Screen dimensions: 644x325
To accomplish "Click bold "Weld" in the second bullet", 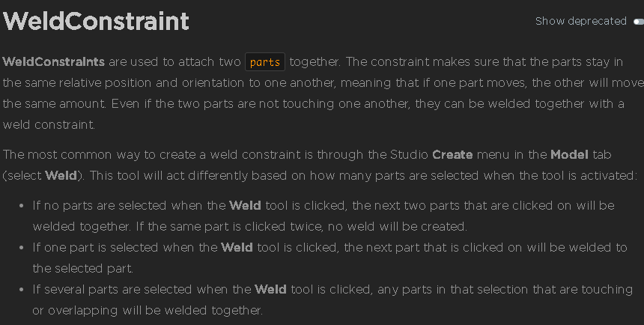I will pyautogui.click(x=237, y=247).
